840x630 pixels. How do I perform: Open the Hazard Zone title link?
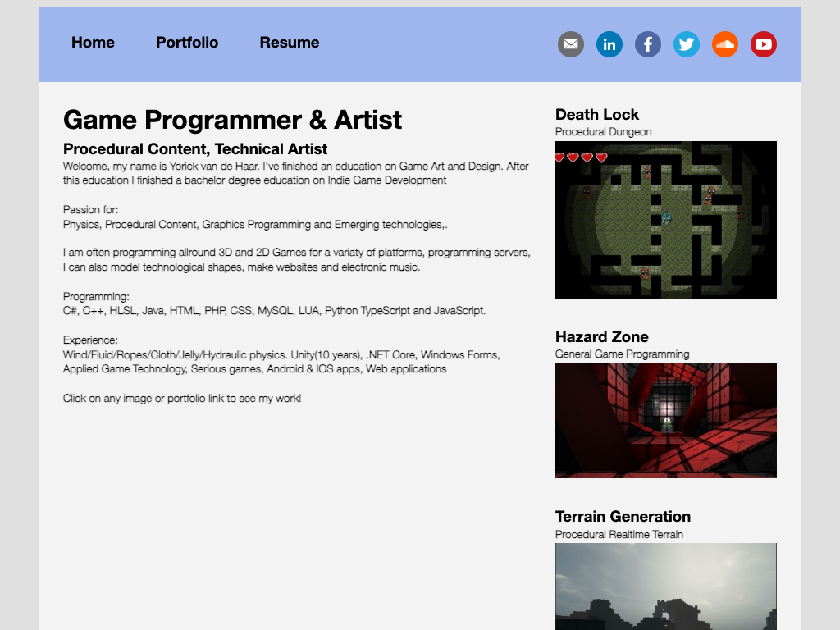[x=602, y=337]
